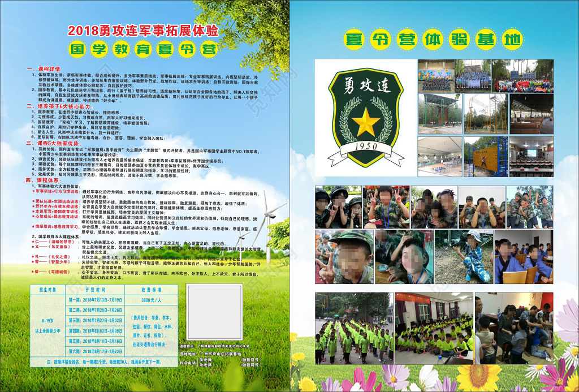Open the classroom with projector screen photo
Screen dimensions: 579x392
[532, 157]
